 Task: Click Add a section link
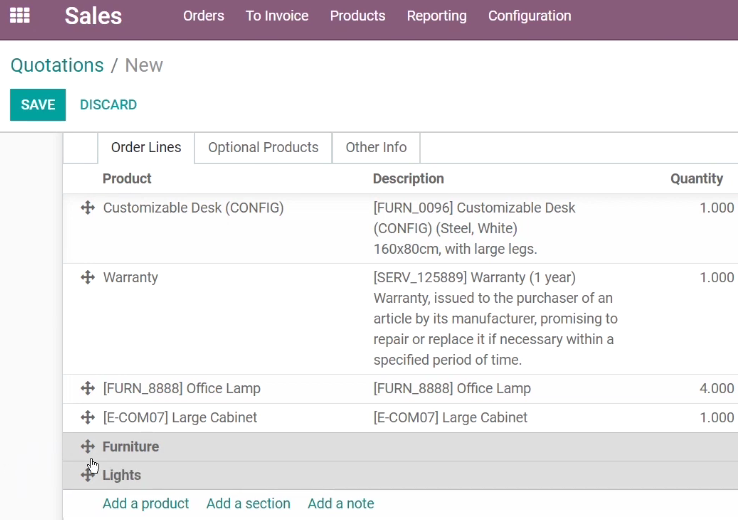[x=248, y=504]
